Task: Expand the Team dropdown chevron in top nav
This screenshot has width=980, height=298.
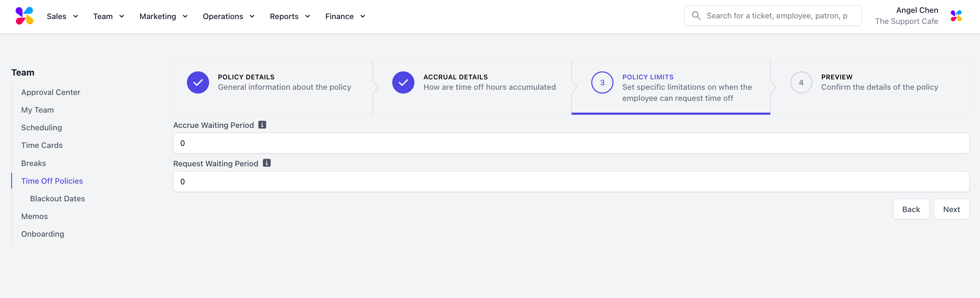Action: 122,16
